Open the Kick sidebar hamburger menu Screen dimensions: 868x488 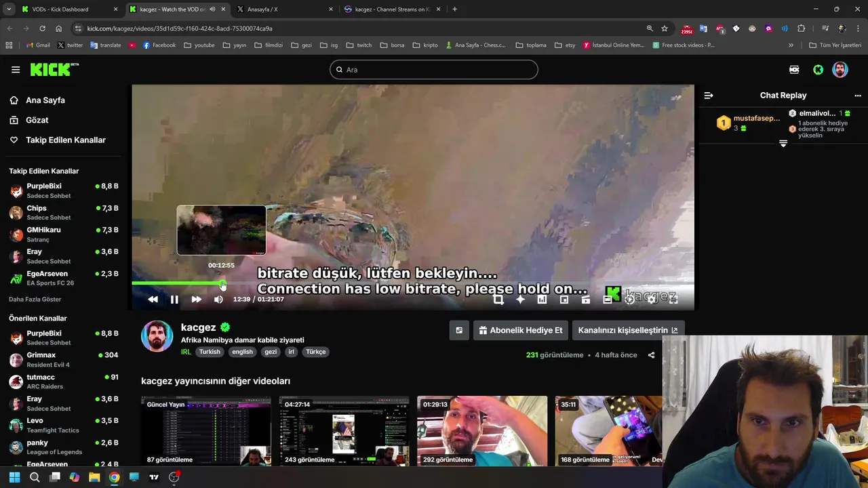pyautogui.click(x=16, y=69)
